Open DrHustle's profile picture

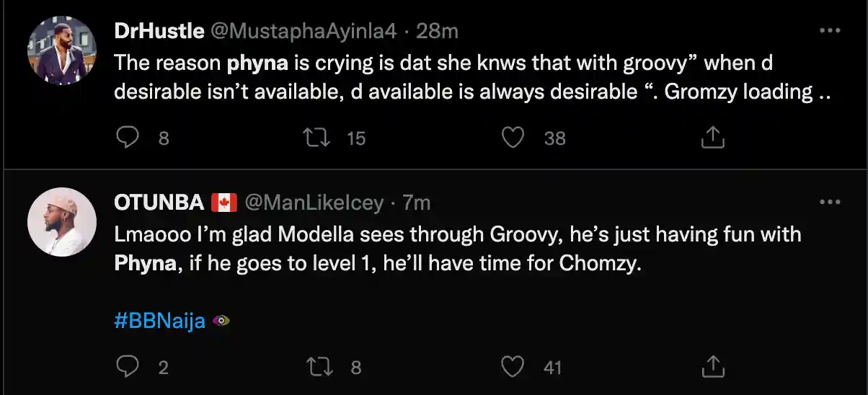click(x=62, y=51)
